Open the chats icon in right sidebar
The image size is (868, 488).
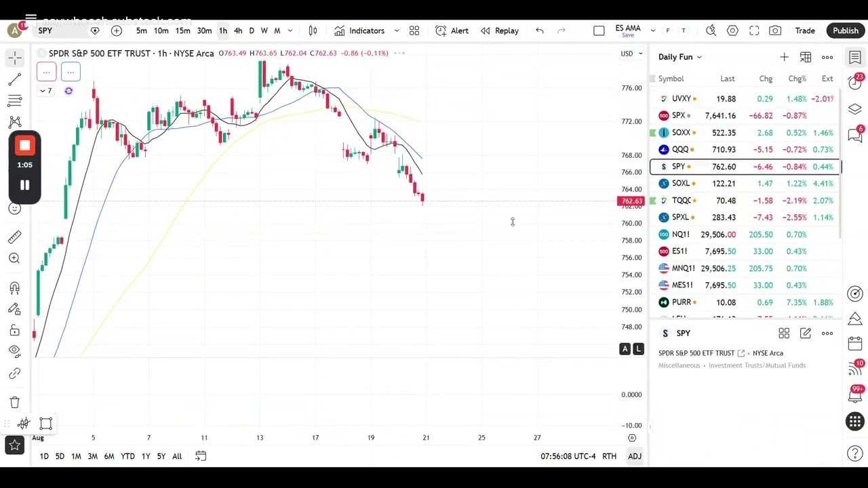(855, 134)
